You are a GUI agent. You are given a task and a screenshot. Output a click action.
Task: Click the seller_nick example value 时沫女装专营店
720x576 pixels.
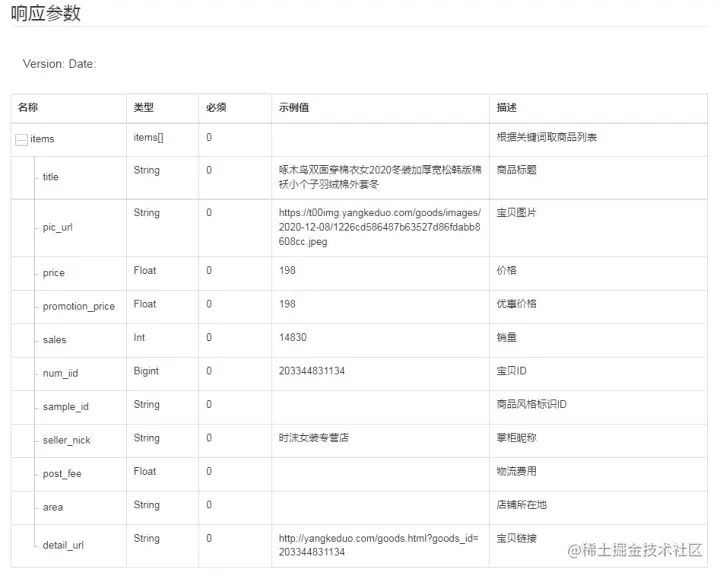(x=313, y=438)
